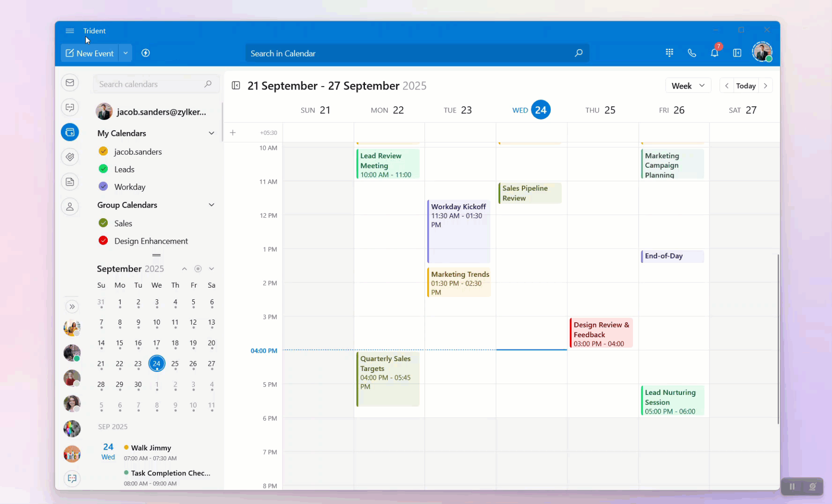The width and height of the screenshot is (832, 504).
Task: Open the Week view dropdown
Action: click(x=688, y=86)
